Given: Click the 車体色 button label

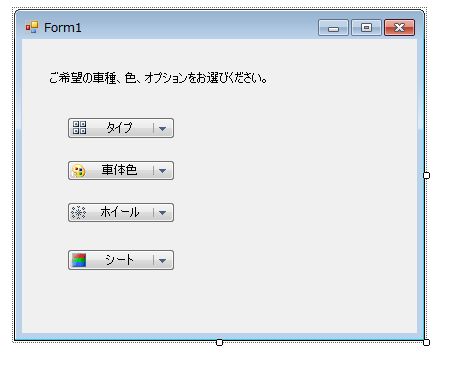Looking at the screenshot, I should click(119, 170).
